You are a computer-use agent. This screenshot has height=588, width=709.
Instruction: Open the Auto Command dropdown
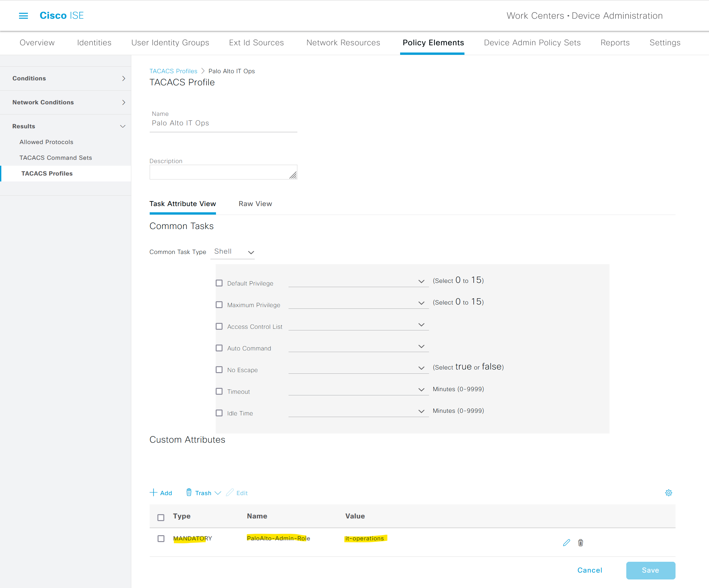coord(358,346)
